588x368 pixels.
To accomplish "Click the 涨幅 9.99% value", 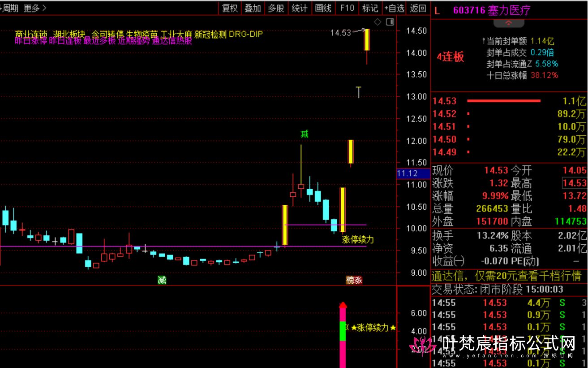I will click(x=494, y=196).
